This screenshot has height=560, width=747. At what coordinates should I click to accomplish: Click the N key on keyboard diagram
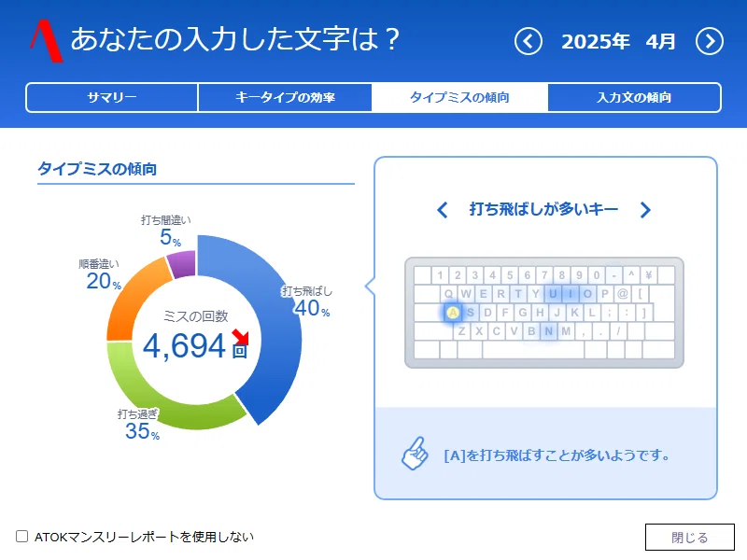tap(549, 331)
